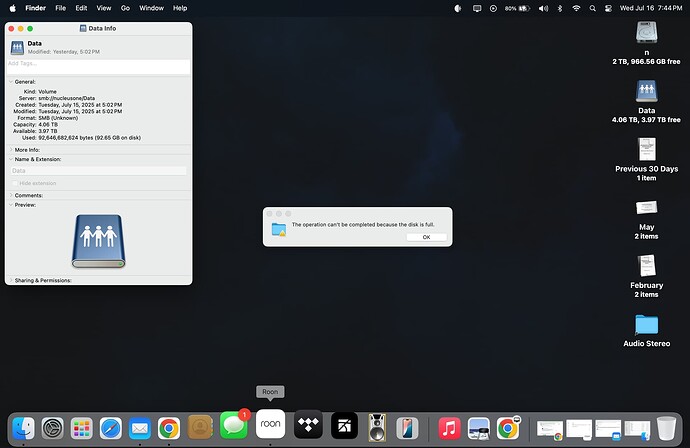Click the Screen Mirroring menu bar icon
The height and width of the screenshot is (448, 690).
coord(477,8)
